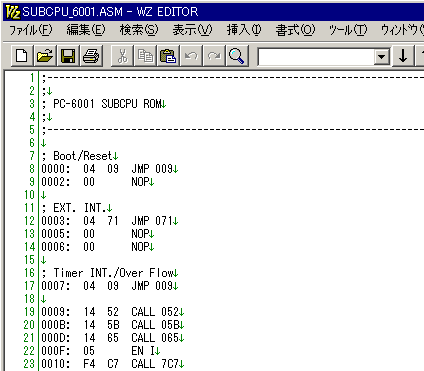
Task: Undo last edit with the curved arrow
Action: tap(191, 56)
